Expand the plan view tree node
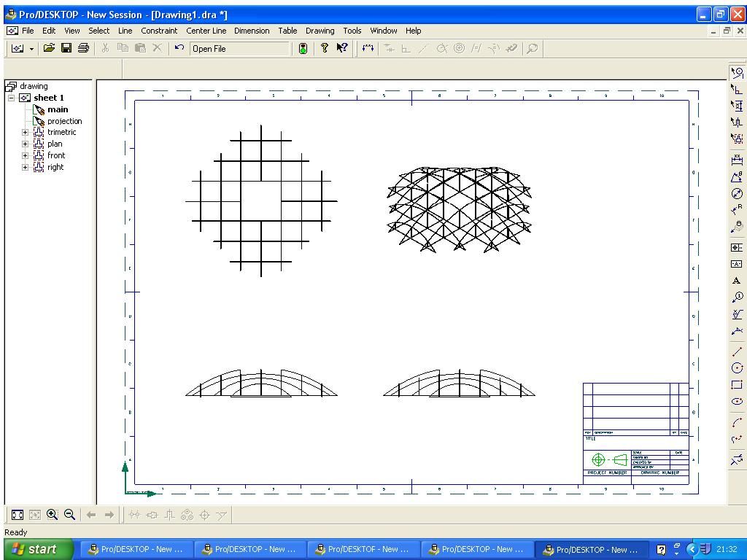Viewport: 747px width, 560px height. pyautogui.click(x=26, y=144)
